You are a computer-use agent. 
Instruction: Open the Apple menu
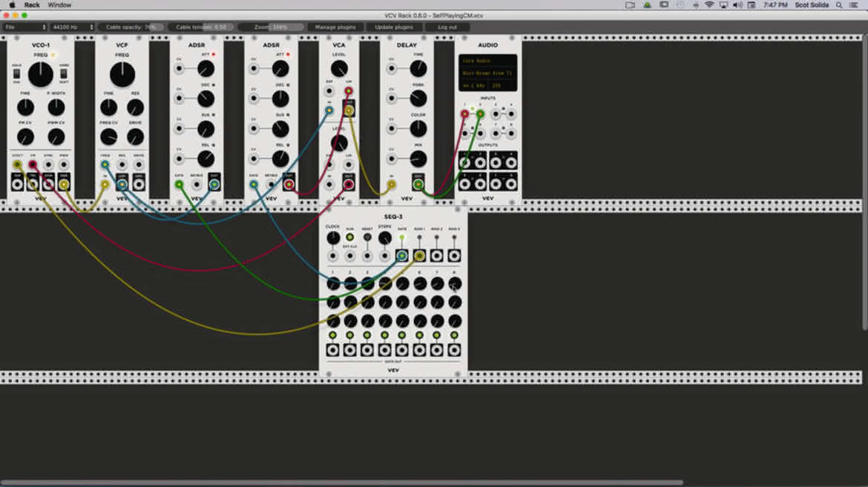click(x=12, y=5)
